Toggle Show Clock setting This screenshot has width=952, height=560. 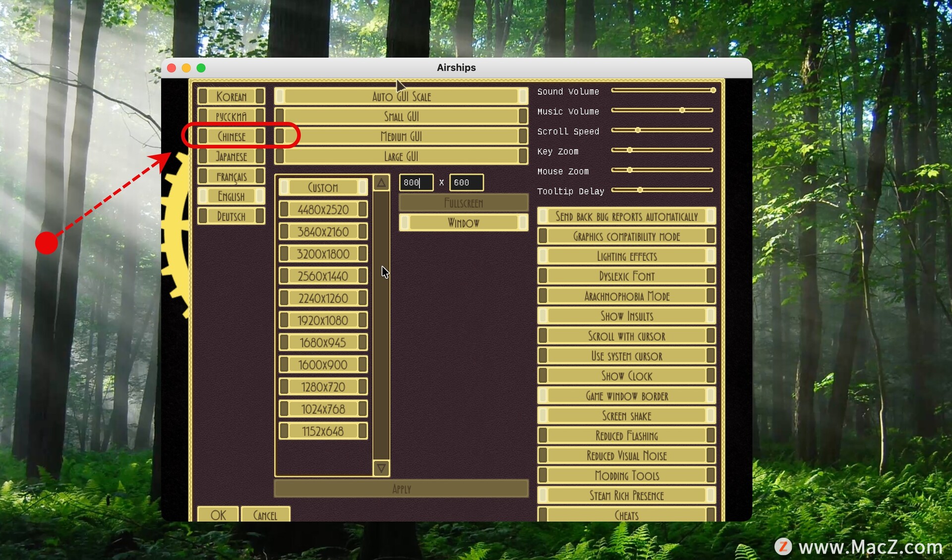tap(626, 376)
